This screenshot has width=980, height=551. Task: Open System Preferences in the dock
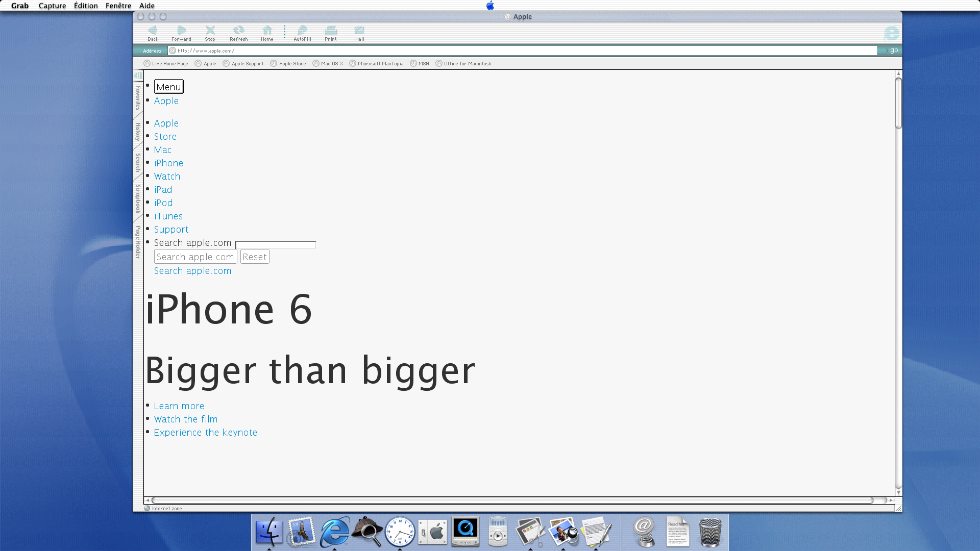point(432,532)
